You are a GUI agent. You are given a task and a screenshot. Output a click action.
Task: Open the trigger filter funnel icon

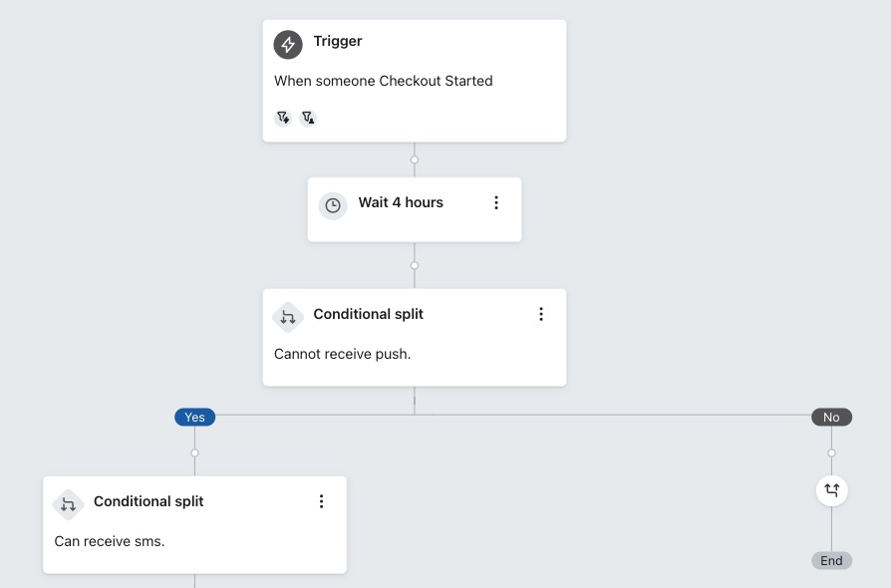(x=283, y=117)
